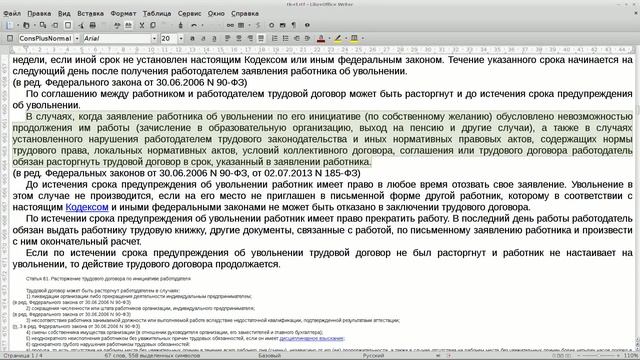Open the Справка menu
This screenshot has height=360, width=640.
click(x=245, y=13)
